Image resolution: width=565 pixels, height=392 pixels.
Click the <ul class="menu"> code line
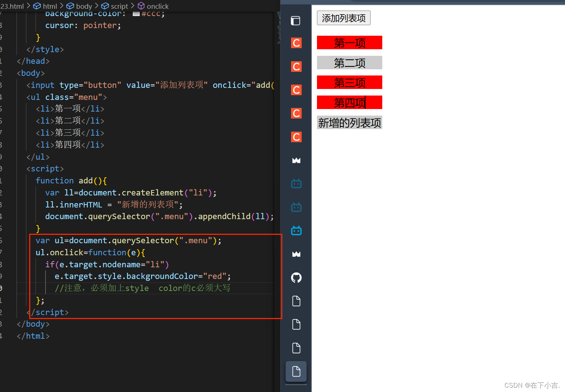pos(66,97)
